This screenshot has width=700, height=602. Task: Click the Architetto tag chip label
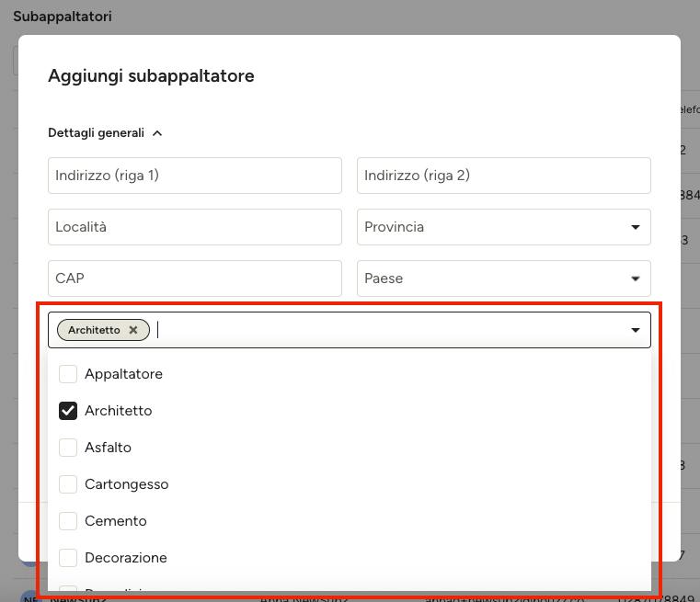94,330
